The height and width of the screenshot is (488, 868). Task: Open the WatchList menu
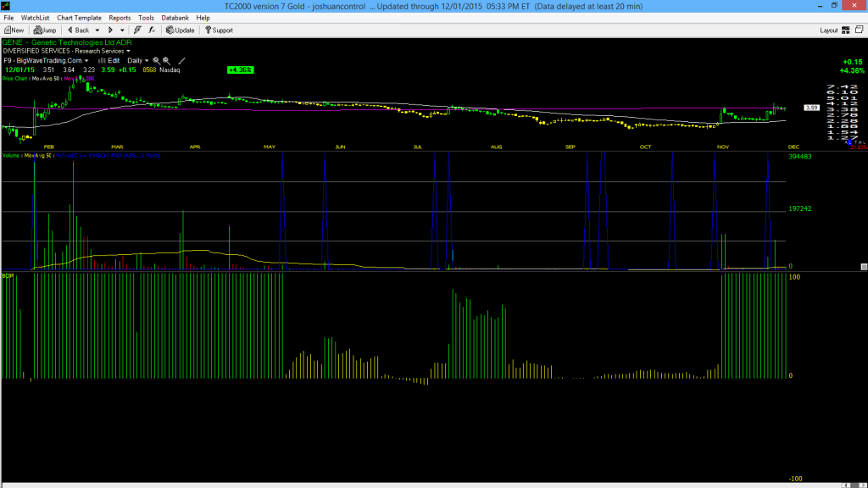[35, 18]
